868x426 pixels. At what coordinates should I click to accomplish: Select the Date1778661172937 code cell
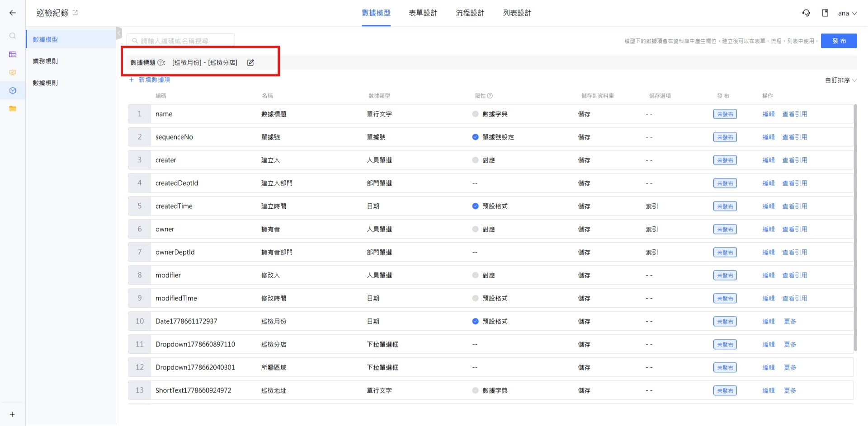(186, 321)
